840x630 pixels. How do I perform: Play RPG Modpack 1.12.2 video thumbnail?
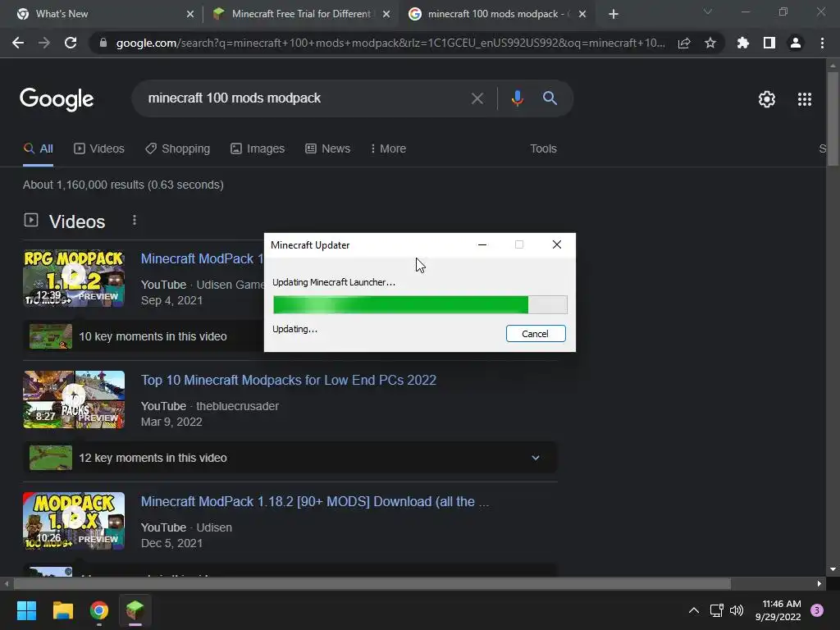coord(74,278)
